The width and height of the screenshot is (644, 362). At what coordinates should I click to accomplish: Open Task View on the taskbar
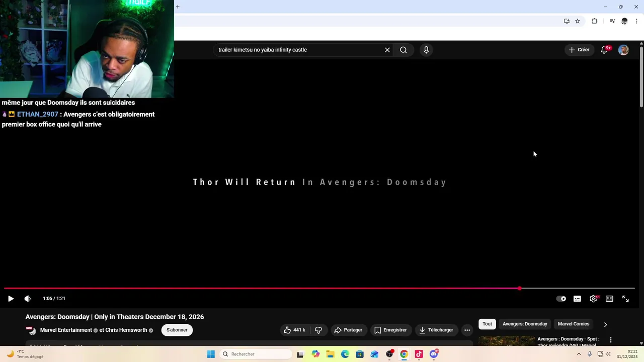click(300, 354)
